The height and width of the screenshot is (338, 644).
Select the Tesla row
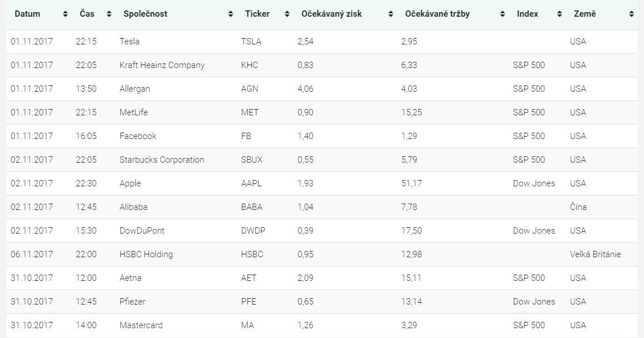click(322, 42)
